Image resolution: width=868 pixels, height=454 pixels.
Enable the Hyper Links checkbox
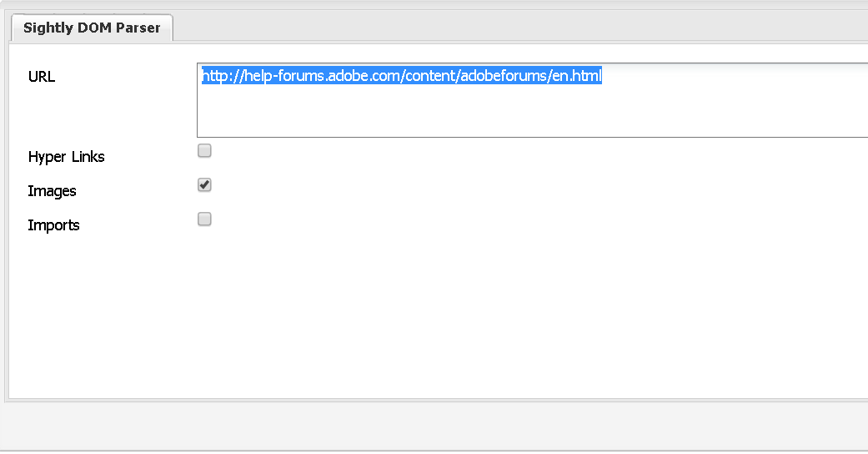click(x=204, y=151)
